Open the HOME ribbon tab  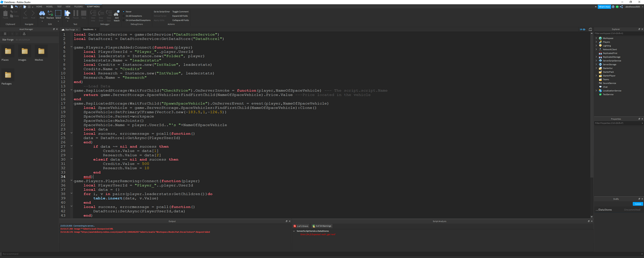point(39,7)
